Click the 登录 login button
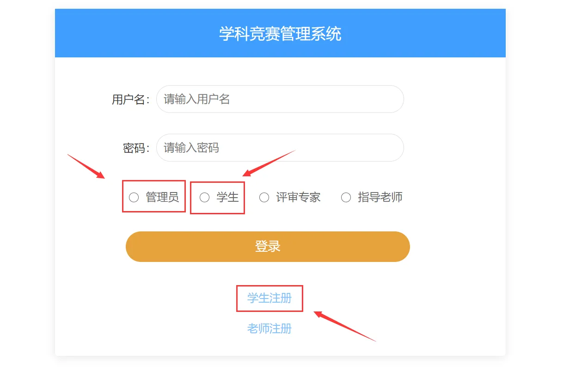 click(x=267, y=246)
